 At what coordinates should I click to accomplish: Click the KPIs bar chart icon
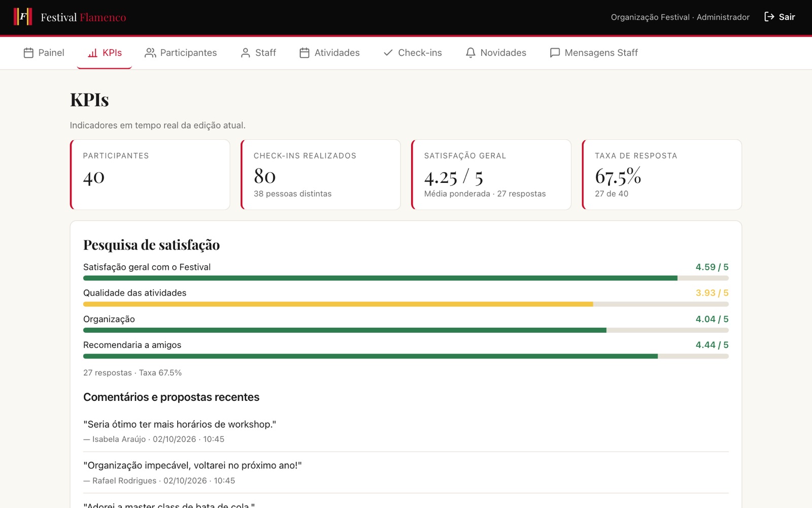(x=92, y=53)
